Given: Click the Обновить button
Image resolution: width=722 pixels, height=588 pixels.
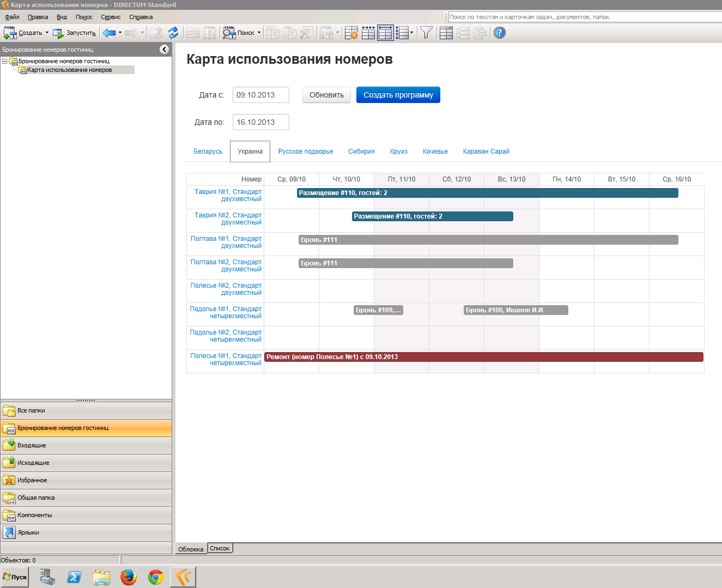Looking at the screenshot, I should 326,95.
